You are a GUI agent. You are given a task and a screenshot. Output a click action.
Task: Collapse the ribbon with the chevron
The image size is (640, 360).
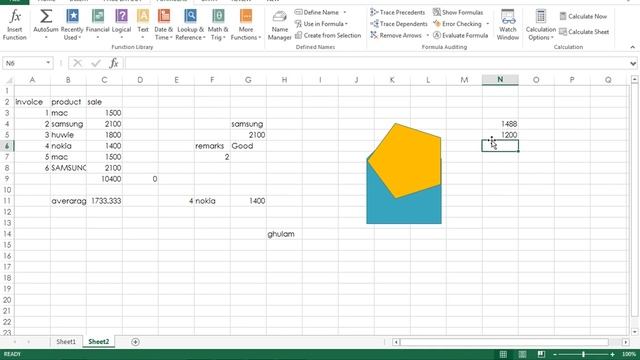(632, 47)
